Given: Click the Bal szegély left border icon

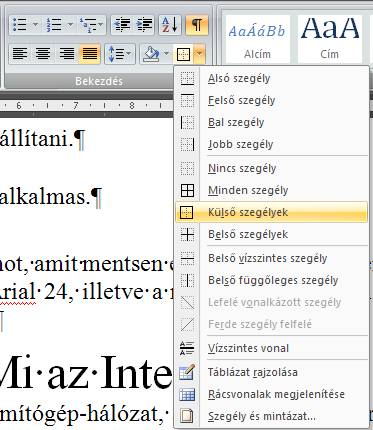Looking at the screenshot, I should [187, 123].
